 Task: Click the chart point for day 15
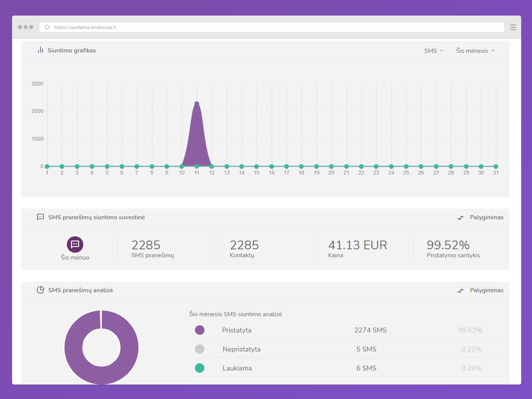coord(256,166)
